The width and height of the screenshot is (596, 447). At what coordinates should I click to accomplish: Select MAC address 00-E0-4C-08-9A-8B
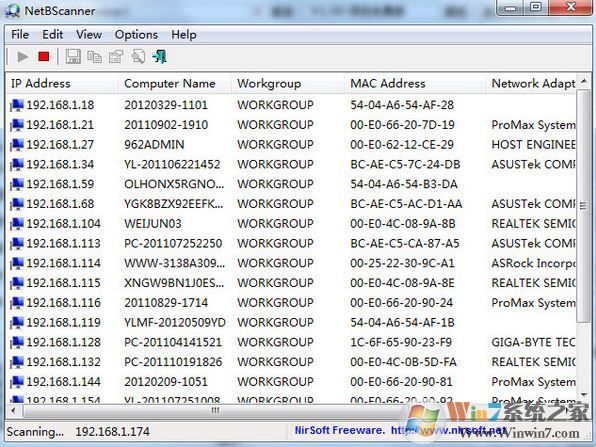[403, 224]
